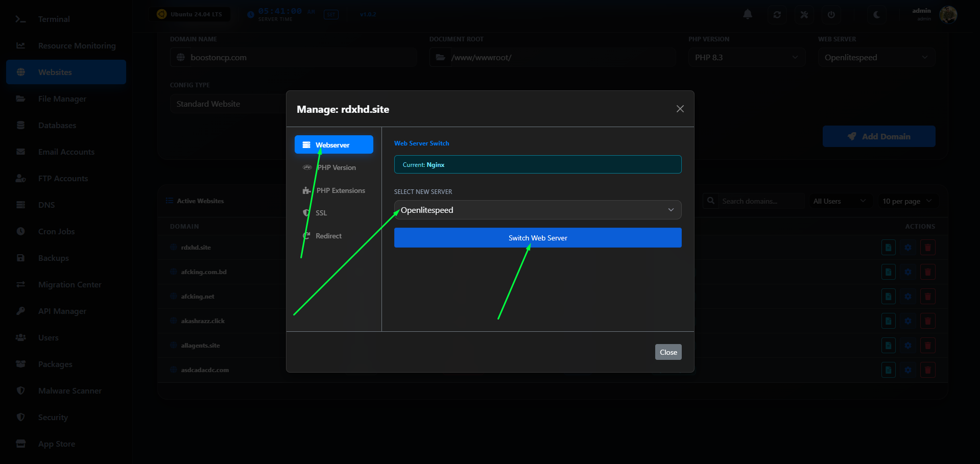Image resolution: width=980 pixels, height=464 pixels.
Task: Click the gray Close button
Action: click(x=668, y=352)
